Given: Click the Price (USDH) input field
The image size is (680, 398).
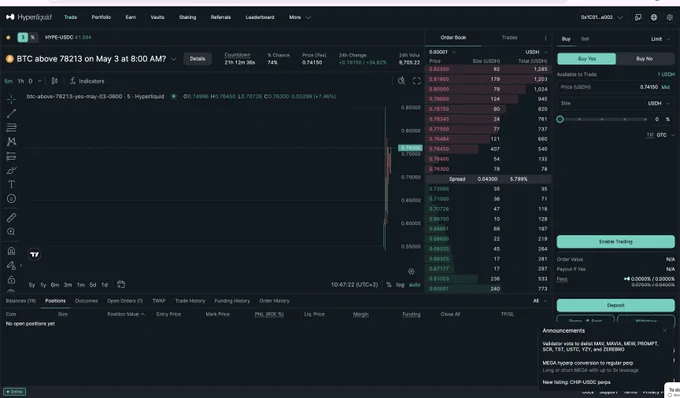Looking at the screenshot, I should point(615,87).
